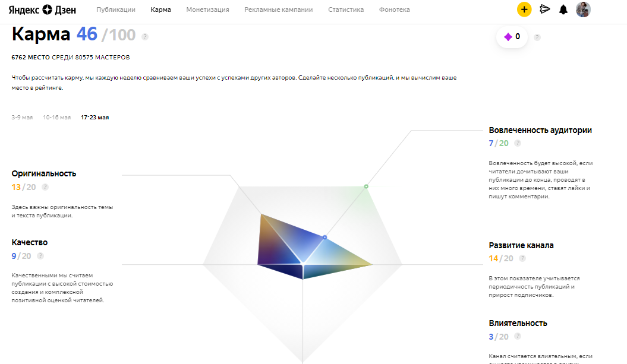Click the Оригинальность heading

pyautogui.click(x=43, y=174)
